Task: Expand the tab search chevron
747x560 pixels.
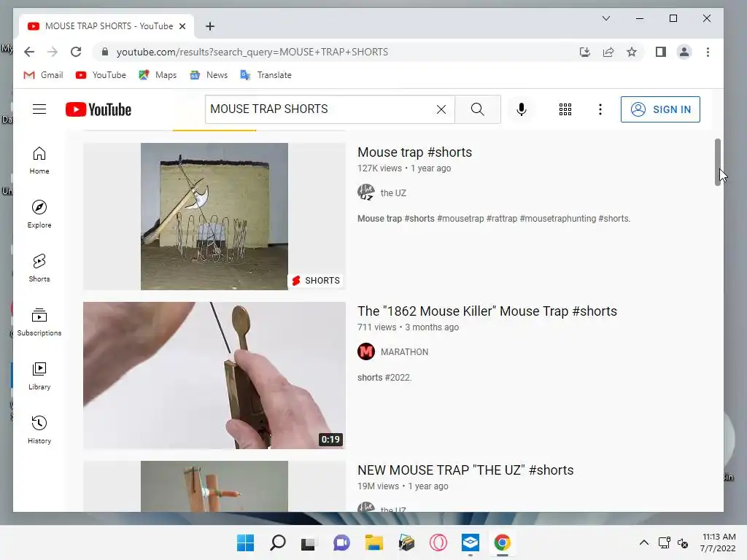Action: pos(606,18)
